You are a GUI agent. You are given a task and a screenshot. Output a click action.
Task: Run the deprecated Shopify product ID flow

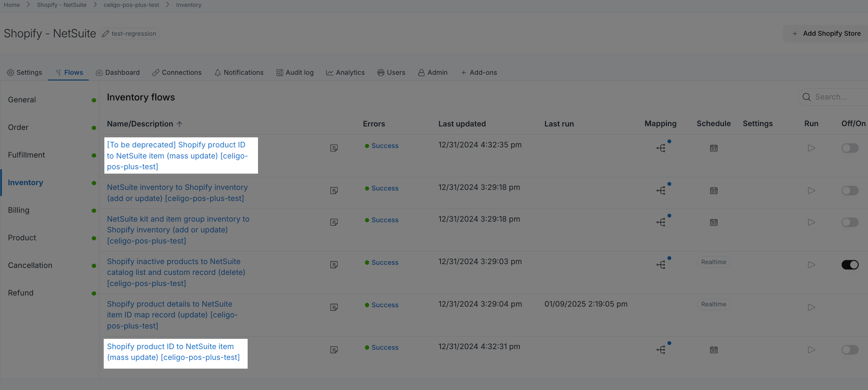point(811,148)
